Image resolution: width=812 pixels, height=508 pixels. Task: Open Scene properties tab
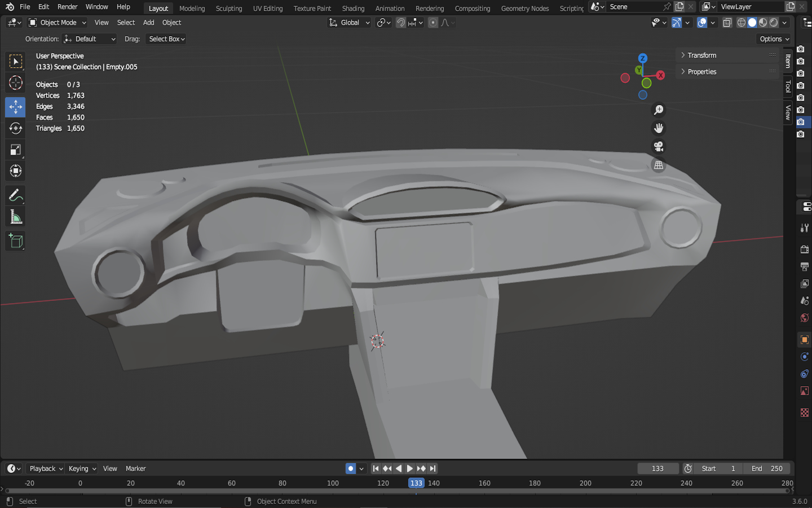pyautogui.click(x=805, y=301)
